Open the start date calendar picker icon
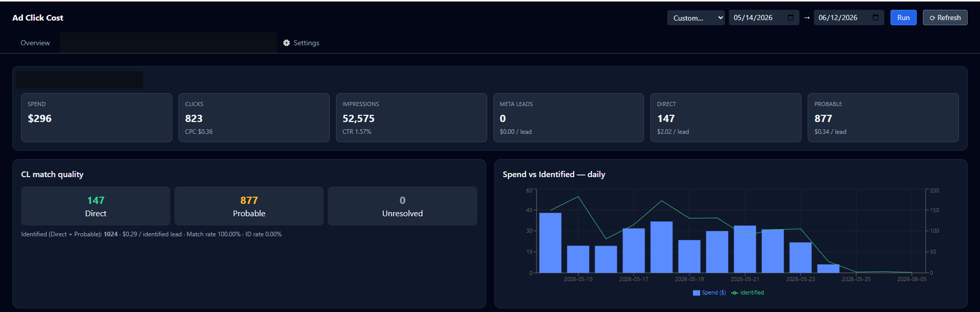 [x=791, y=18]
